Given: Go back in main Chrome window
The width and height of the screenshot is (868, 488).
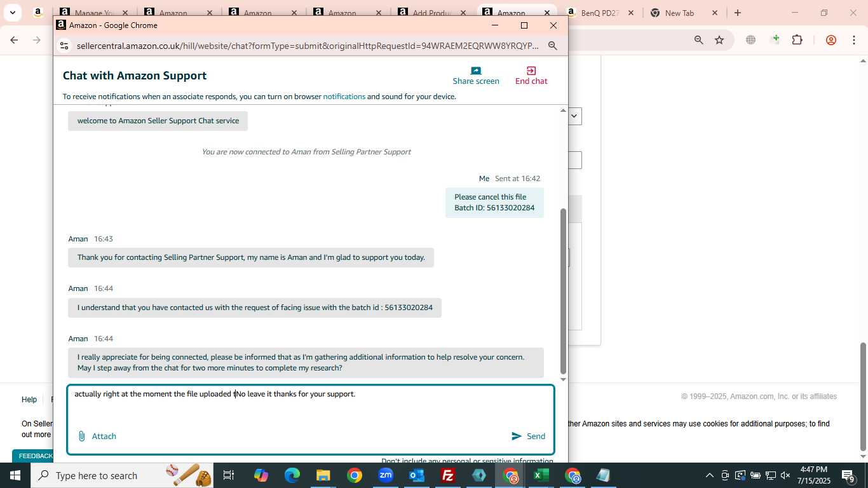Looking at the screenshot, I should click(14, 40).
